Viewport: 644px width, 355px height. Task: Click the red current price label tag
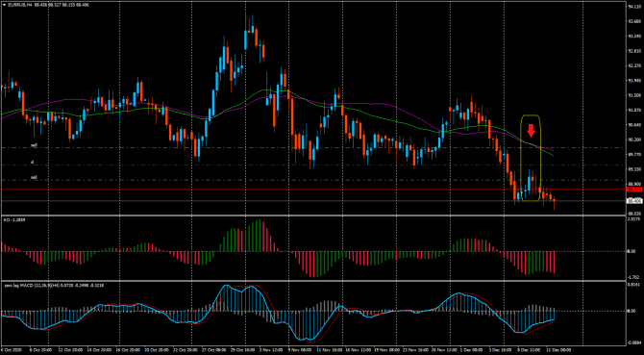click(634, 190)
